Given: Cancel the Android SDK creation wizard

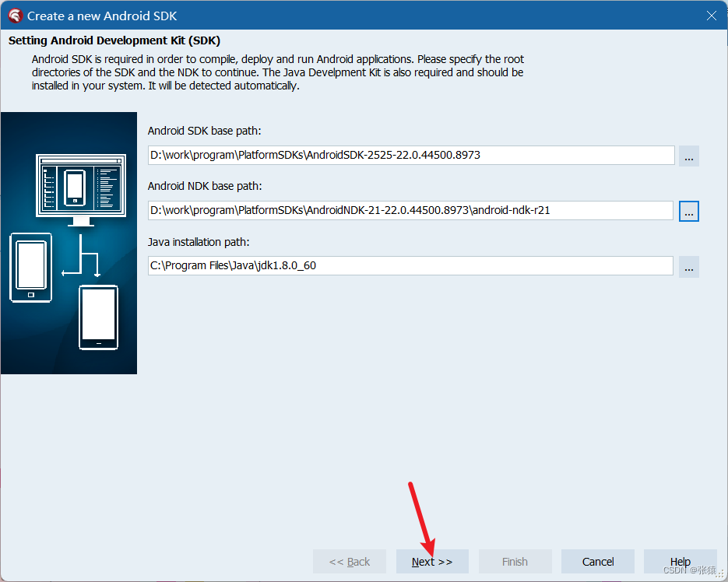Looking at the screenshot, I should point(597,561).
